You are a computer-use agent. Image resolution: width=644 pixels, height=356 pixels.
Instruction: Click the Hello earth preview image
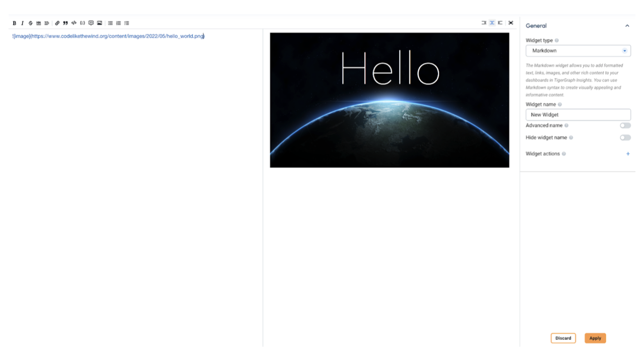(x=389, y=100)
